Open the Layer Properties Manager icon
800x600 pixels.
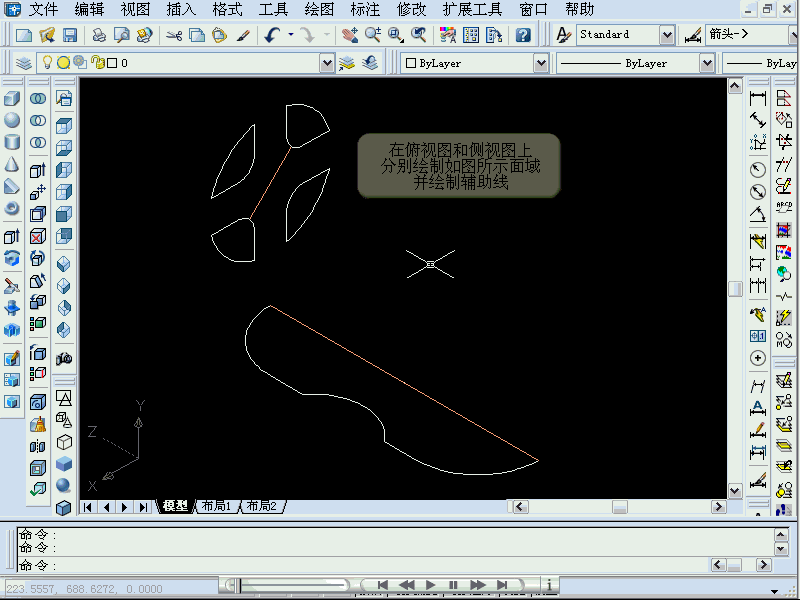click(x=24, y=63)
